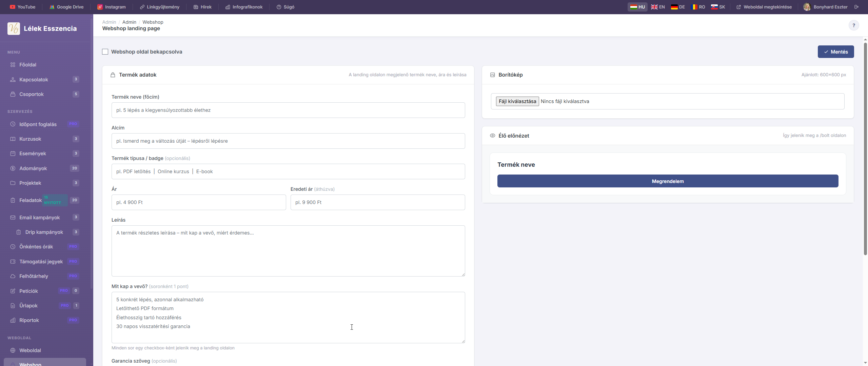Click the Élő előnézet eye icon
The width and height of the screenshot is (868, 366).
pos(493,136)
